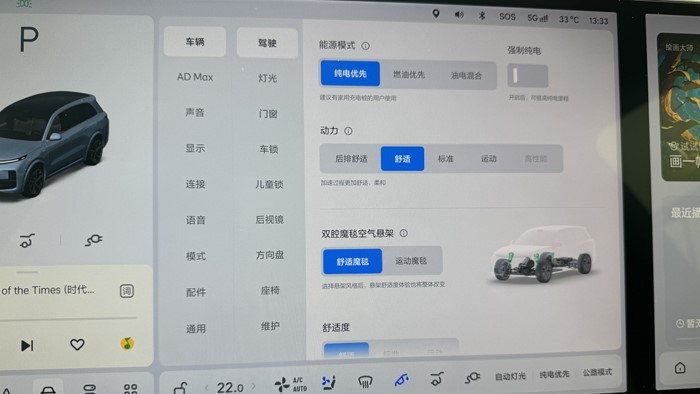The image size is (700, 394).
Task: Increase temperature with right arrow
Action: 254,386
